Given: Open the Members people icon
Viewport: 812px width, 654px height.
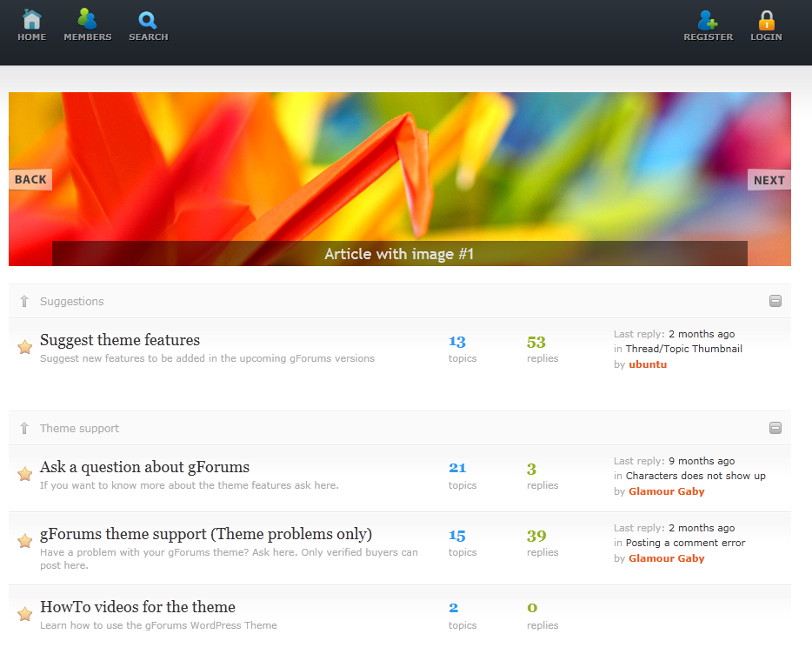Looking at the screenshot, I should click(x=87, y=18).
